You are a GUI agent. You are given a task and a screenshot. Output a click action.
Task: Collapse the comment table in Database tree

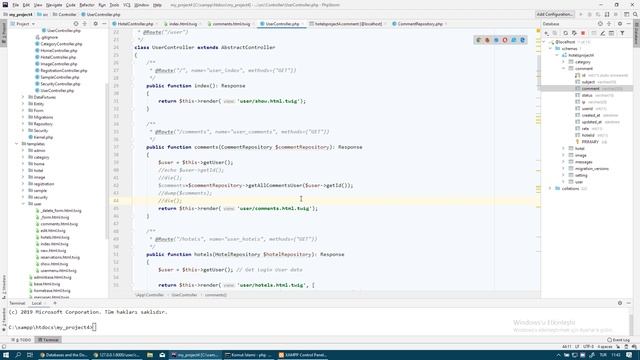564,69
